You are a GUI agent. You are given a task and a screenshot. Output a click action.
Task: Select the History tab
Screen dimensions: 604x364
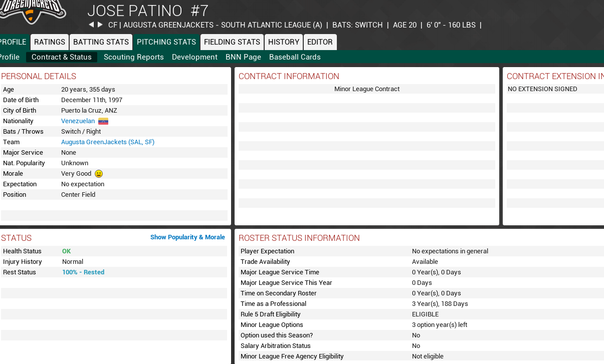pyautogui.click(x=284, y=42)
